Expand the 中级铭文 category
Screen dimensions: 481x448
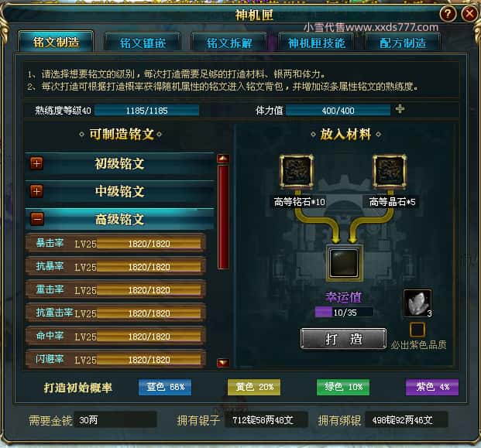[36, 192]
